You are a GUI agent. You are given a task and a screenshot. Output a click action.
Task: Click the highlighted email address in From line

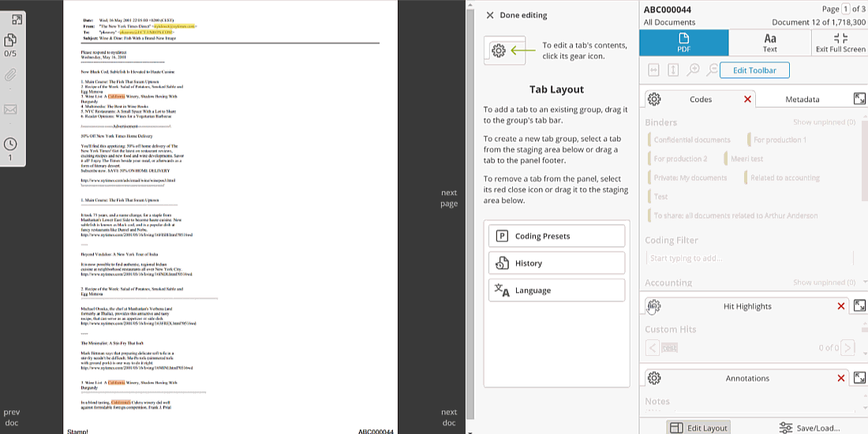tap(174, 26)
